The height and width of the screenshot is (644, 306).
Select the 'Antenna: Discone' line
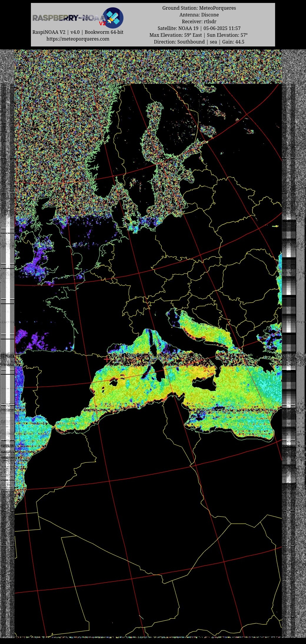click(199, 15)
